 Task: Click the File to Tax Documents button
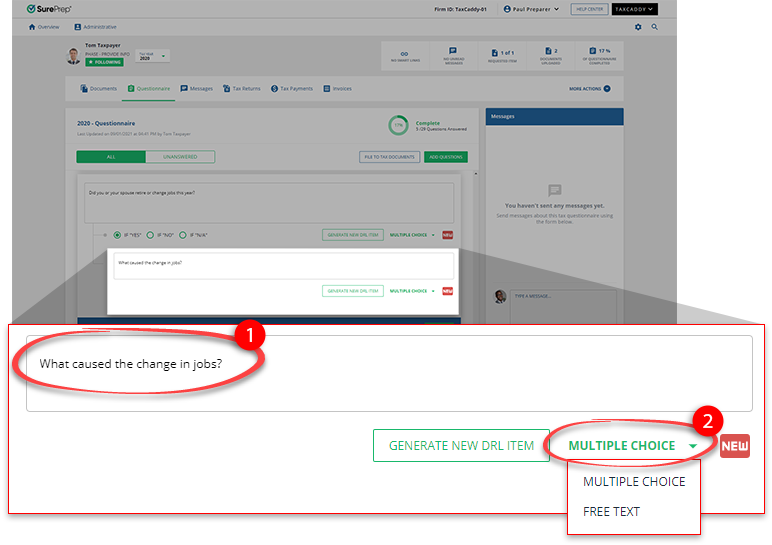click(x=389, y=157)
